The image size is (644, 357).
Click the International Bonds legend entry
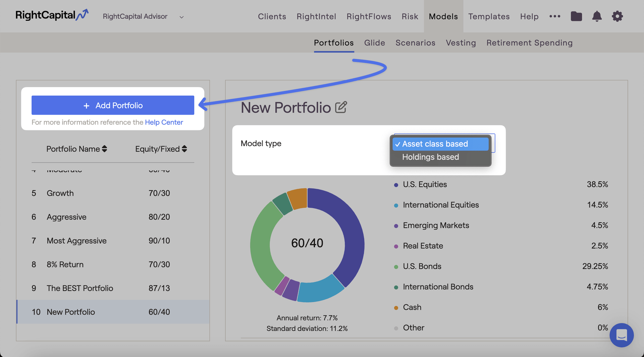pyautogui.click(x=438, y=287)
